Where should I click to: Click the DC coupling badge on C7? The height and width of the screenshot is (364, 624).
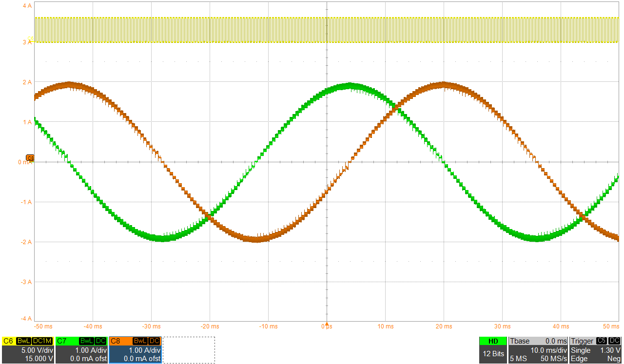pos(100,341)
